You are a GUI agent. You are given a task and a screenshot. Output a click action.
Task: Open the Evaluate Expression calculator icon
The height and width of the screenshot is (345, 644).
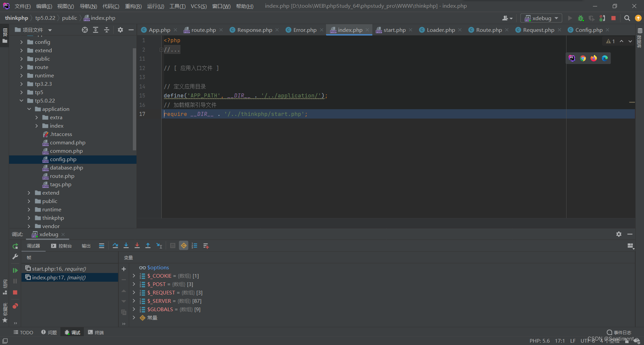pyautogui.click(x=173, y=246)
